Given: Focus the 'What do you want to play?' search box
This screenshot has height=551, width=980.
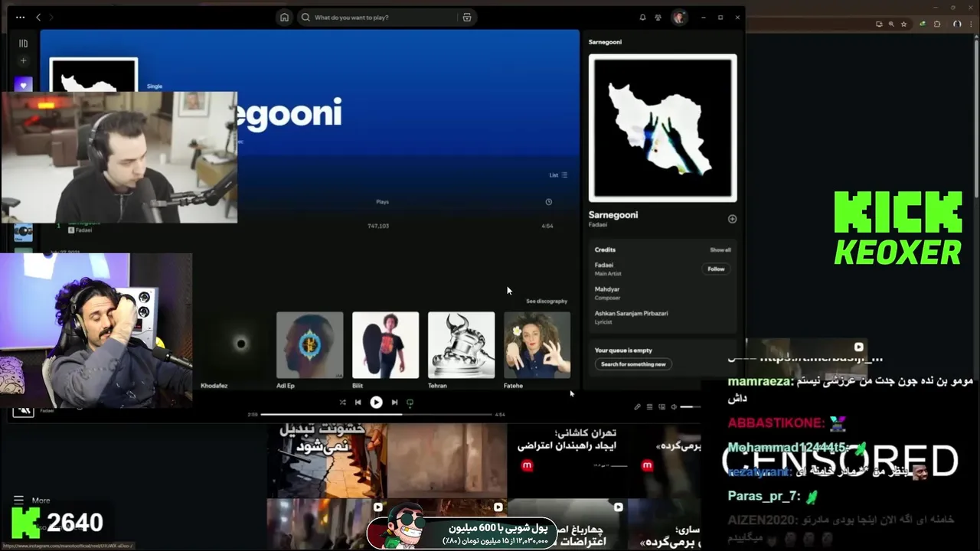Looking at the screenshot, I should click(379, 17).
